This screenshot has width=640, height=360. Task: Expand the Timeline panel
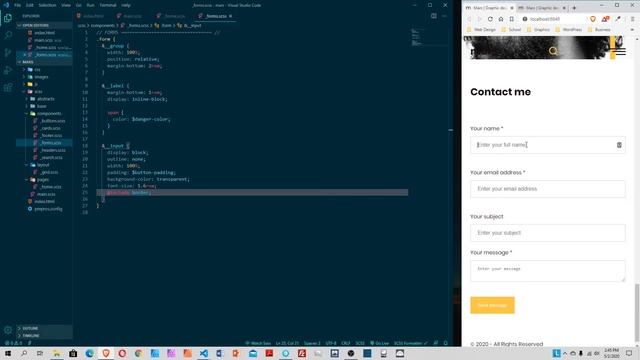coord(45,336)
